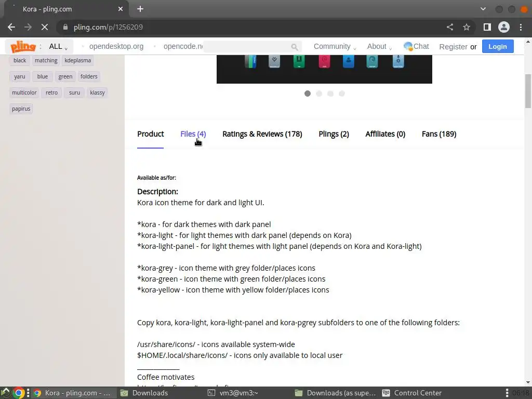Click the blue Login button

498,46
